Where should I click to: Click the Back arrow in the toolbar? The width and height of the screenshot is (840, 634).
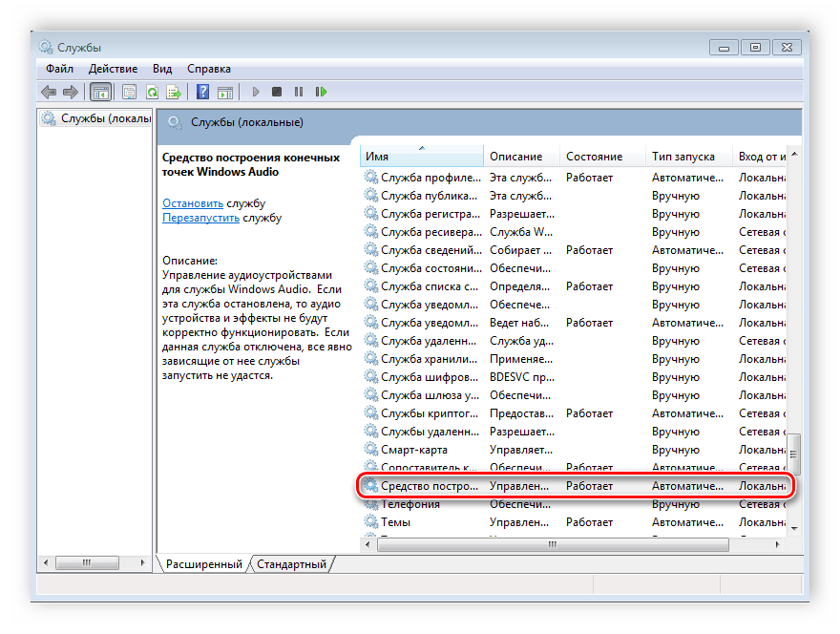(x=49, y=92)
